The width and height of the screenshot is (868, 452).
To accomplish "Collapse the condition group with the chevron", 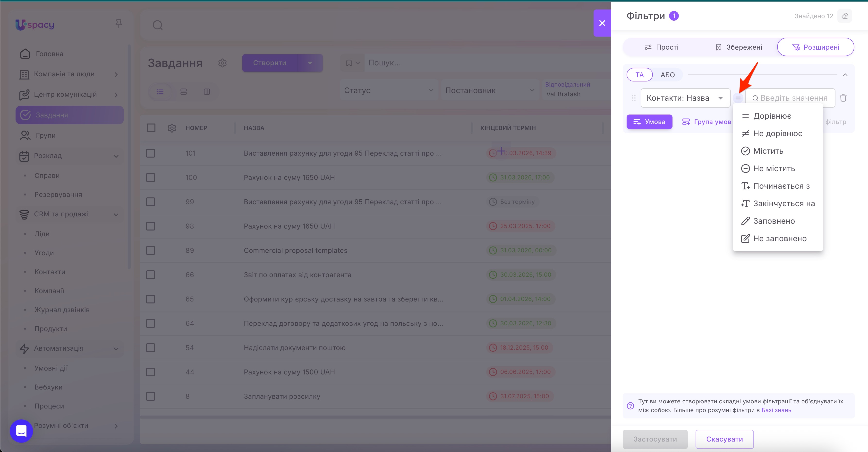I will [x=845, y=75].
